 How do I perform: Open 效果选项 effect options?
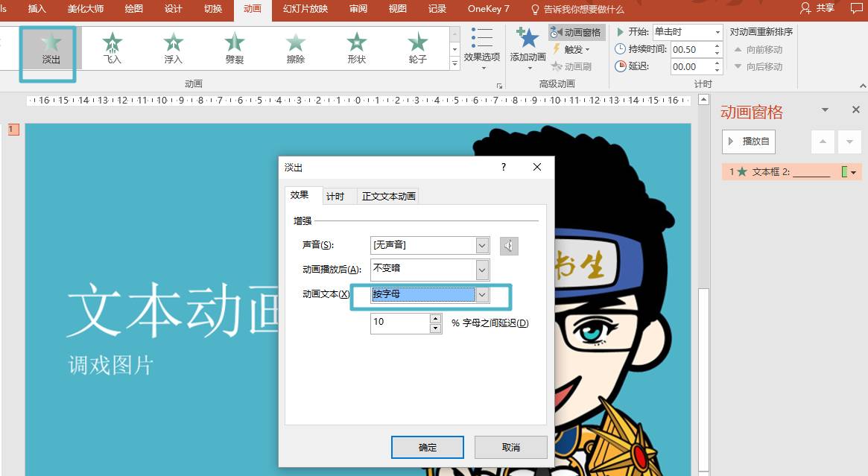point(481,48)
